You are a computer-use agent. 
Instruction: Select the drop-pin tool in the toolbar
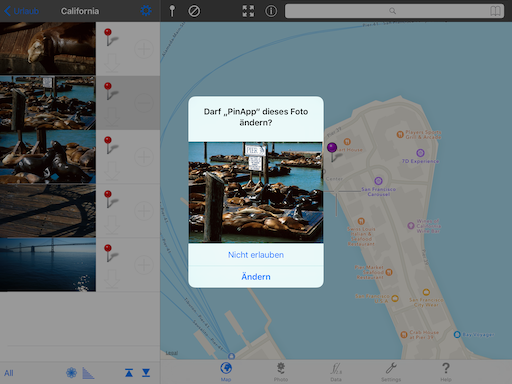tap(172, 11)
